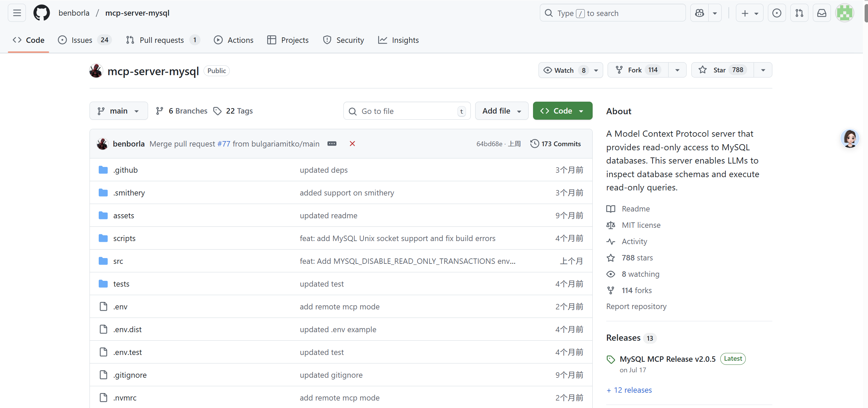
Task: Open the issues icon in top bar
Action: pyautogui.click(x=777, y=13)
